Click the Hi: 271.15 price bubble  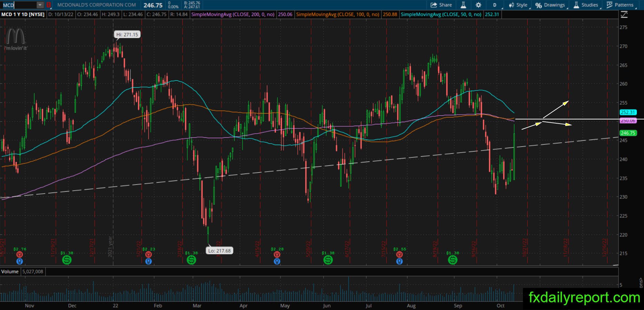tap(127, 35)
